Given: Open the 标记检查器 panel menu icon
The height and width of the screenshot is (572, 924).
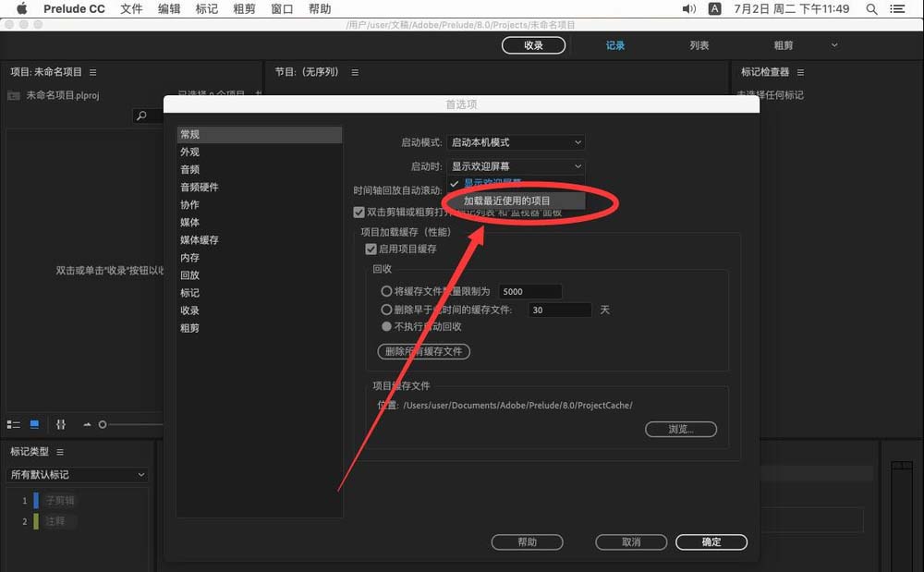Looking at the screenshot, I should click(800, 72).
